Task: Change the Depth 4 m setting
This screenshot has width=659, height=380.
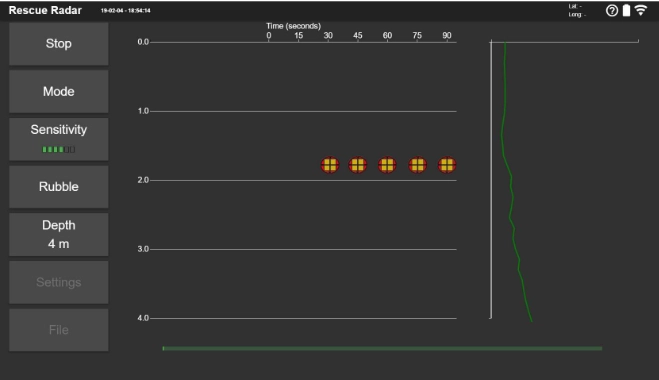Action: [58, 235]
